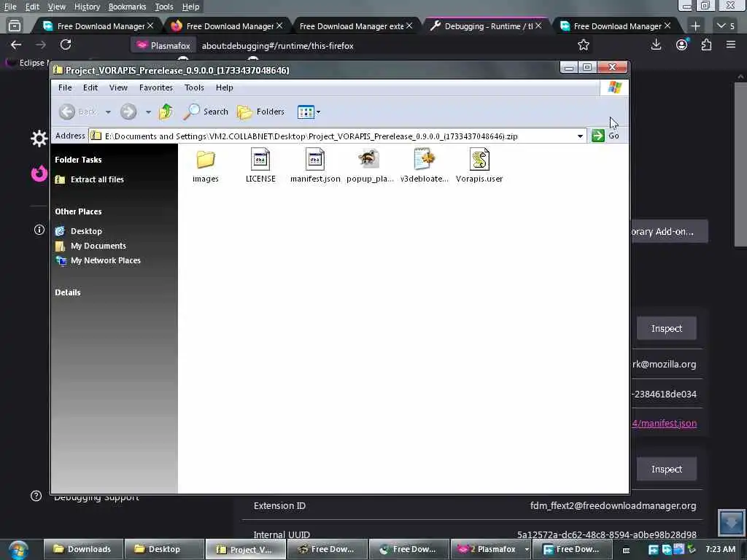Open Firefox hamburger application menu
This screenshot has height=560, width=747.
point(731,44)
